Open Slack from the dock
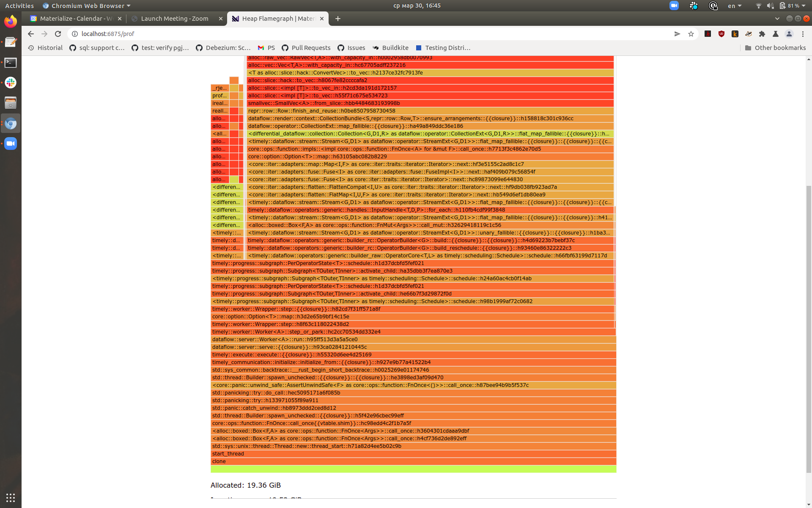This screenshot has height=508, width=812. [x=10, y=83]
